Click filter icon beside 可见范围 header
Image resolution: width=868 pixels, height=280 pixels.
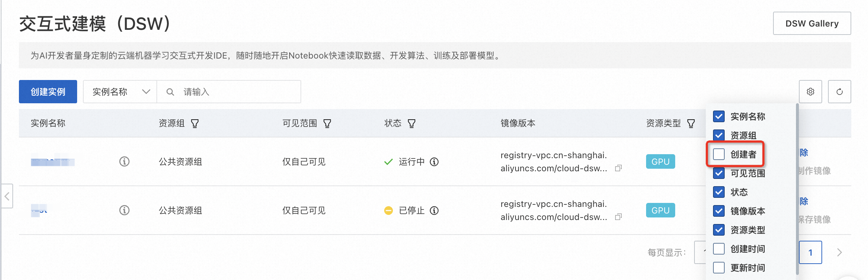tap(327, 124)
